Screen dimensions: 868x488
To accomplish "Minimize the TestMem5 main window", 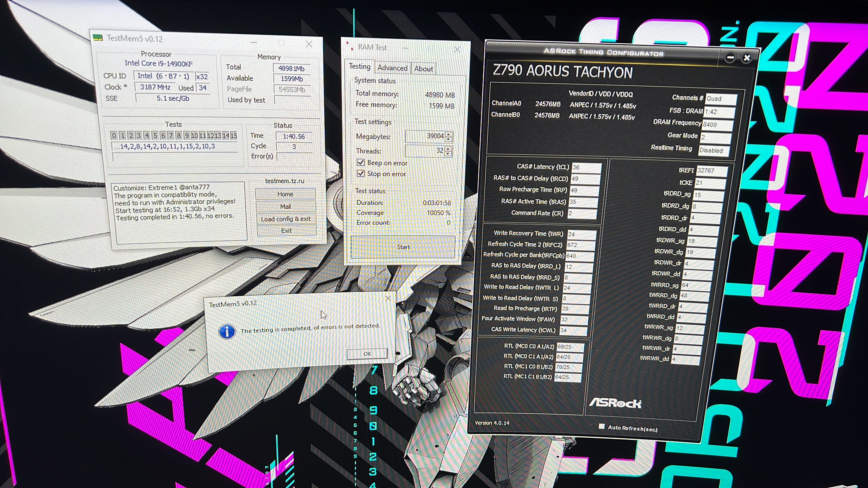I will click(254, 43).
